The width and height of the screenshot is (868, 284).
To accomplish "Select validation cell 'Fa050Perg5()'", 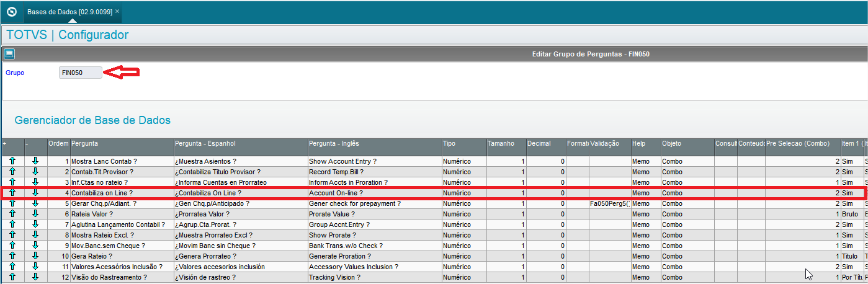I will (610, 203).
